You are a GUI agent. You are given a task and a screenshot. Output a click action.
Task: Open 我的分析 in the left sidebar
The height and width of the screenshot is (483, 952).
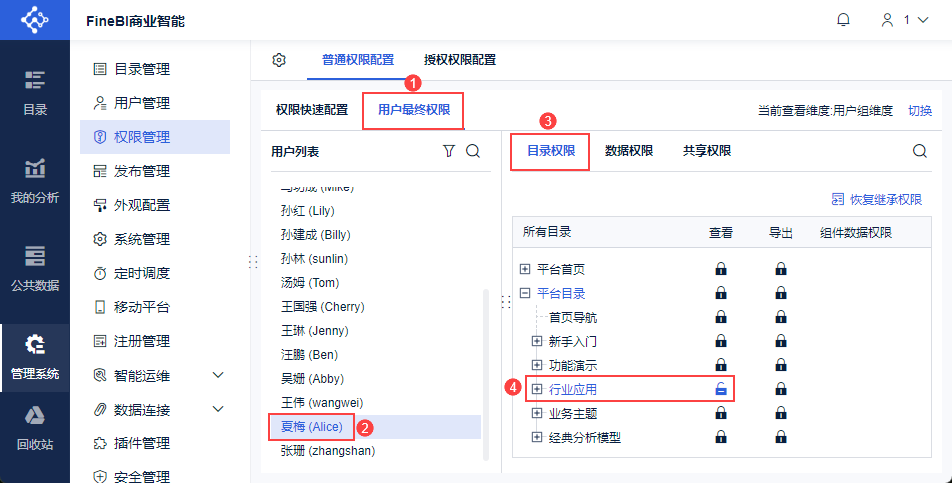tap(35, 180)
